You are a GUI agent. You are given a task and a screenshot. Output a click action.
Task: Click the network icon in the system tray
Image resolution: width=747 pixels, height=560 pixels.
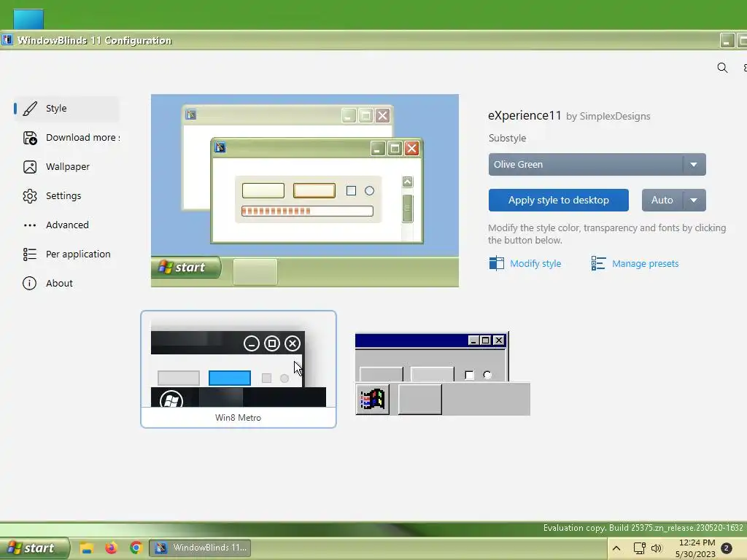tap(639, 548)
